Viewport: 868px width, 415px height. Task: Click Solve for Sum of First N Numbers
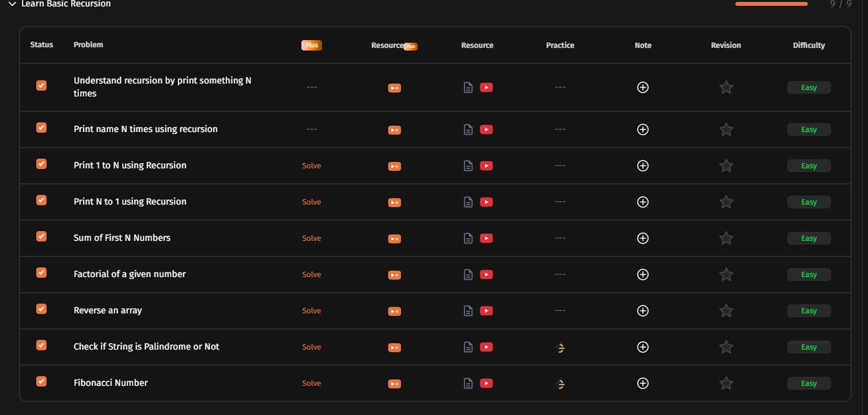(x=311, y=238)
